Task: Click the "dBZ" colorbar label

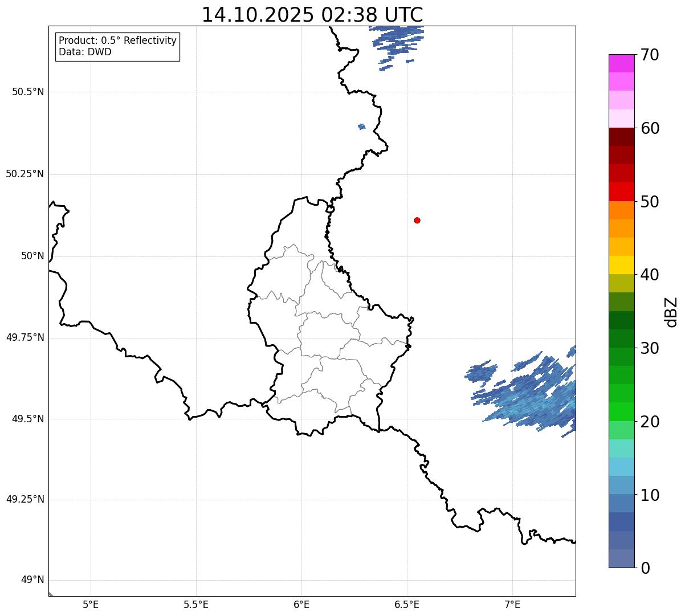Action: point(671,311)
